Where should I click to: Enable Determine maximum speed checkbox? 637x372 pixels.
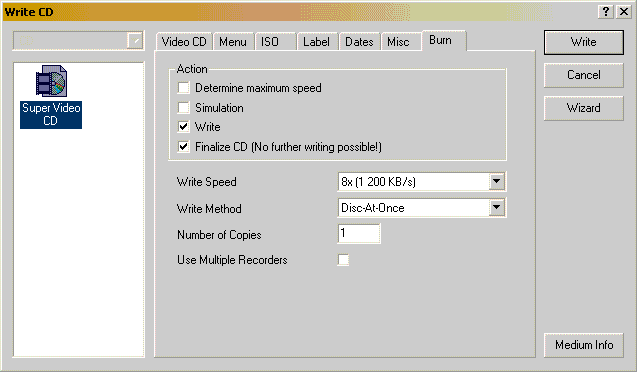pos(184,88)
